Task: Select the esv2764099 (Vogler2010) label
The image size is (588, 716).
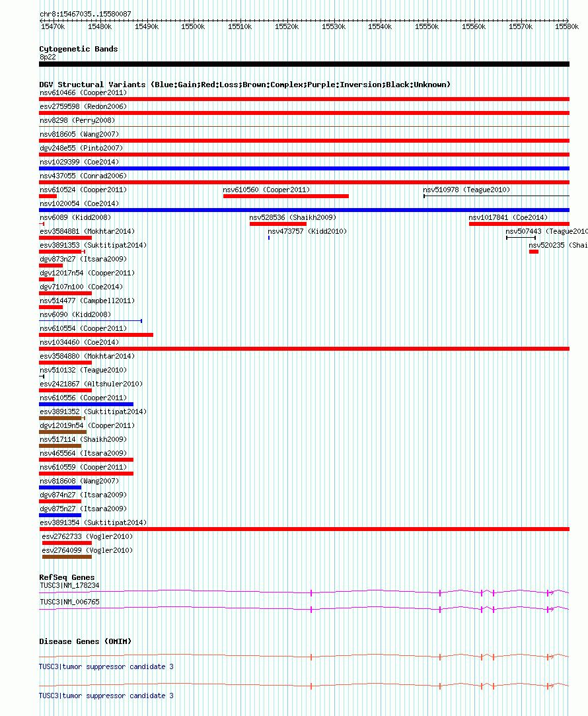Action: tap(87, 551)
